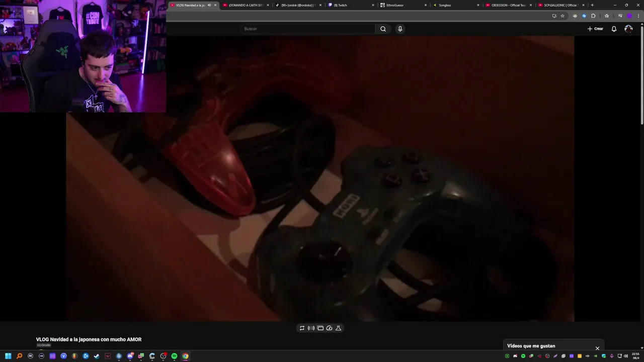The image size is (644, 362).
Task: Click the system tray volume icon
Action: [626, 356]
